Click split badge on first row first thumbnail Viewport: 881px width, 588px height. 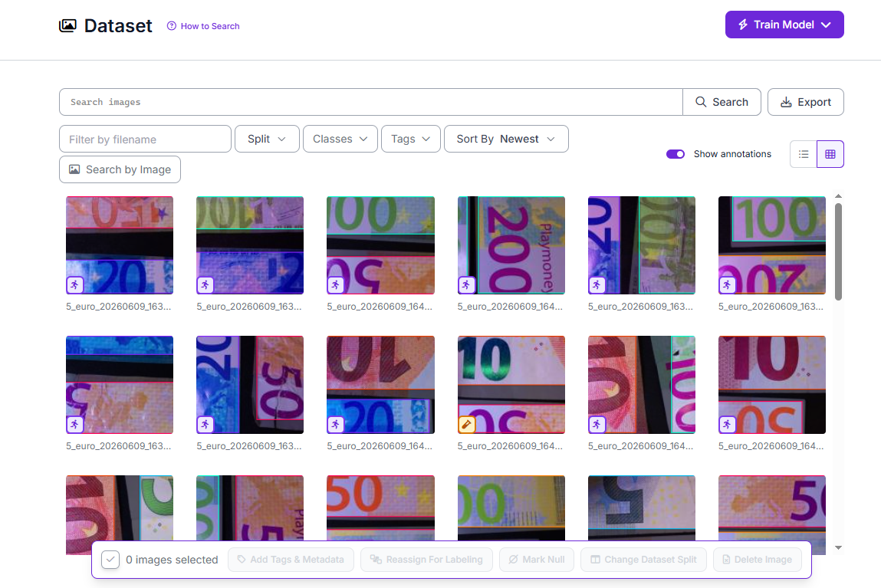pyautogui.click(x=74, y=284)
